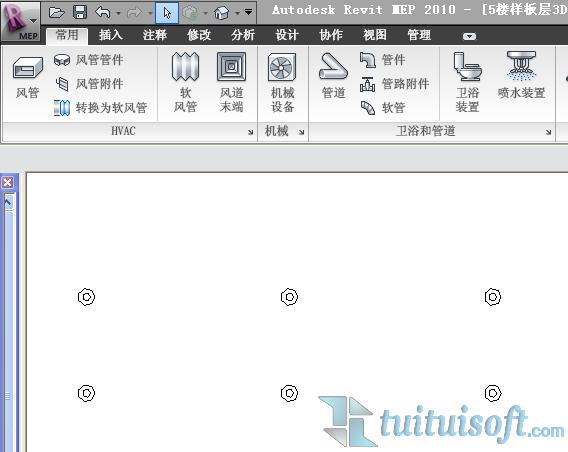The width and height of the screenshot is (568, 452).
Task: Switch to the 插入 ribbon tab
Action: pos(111,35)
